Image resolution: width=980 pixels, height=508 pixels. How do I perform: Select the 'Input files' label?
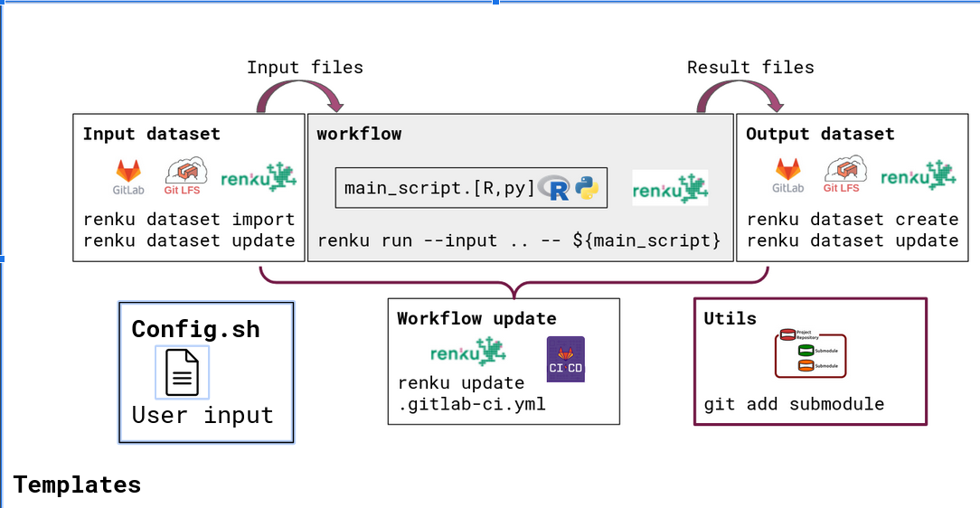[305, 68]
